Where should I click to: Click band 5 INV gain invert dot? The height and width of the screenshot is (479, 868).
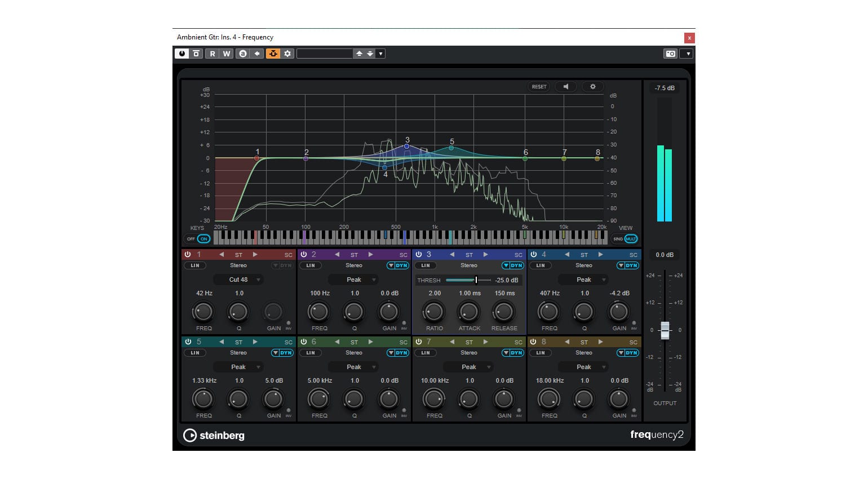(x=289, y=411)
